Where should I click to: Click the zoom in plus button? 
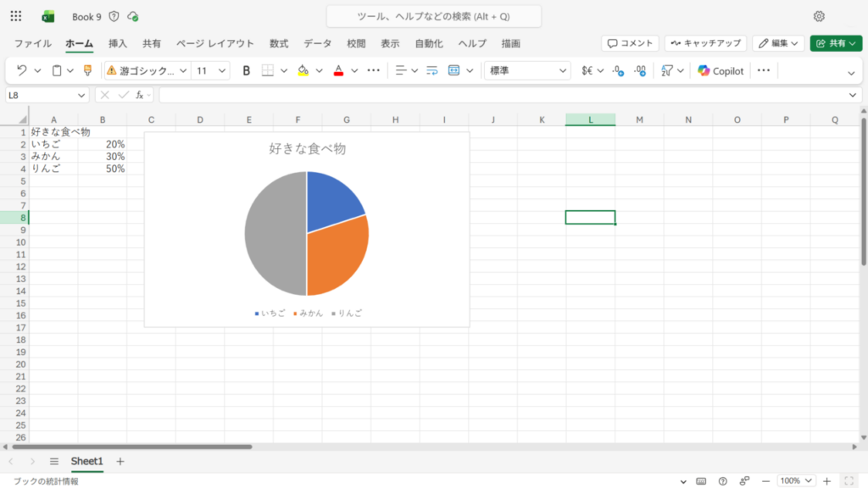[827, 480]
